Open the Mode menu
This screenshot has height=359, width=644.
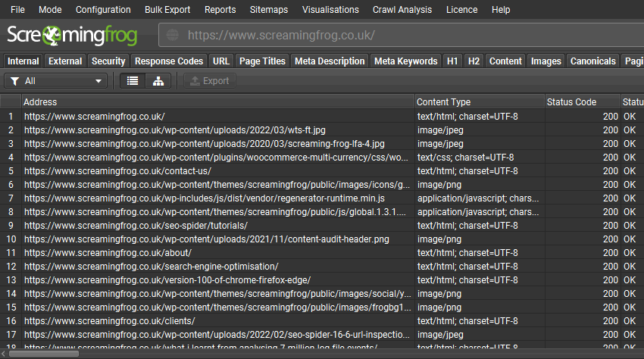pos(50,9)
